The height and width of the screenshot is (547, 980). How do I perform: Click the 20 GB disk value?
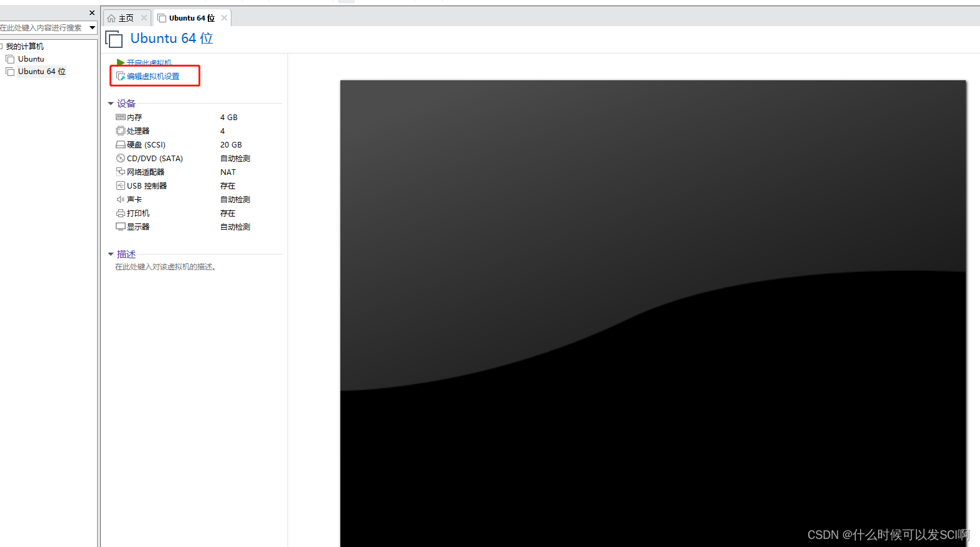point(231,144)
